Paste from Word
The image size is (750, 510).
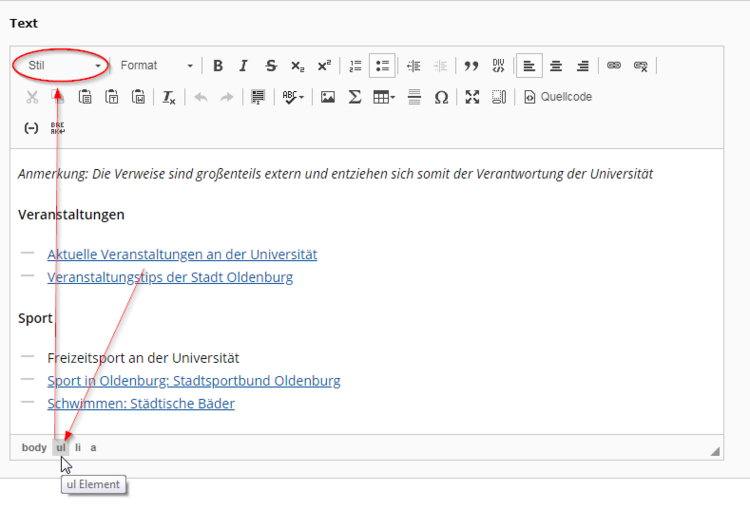coord(138,97)
